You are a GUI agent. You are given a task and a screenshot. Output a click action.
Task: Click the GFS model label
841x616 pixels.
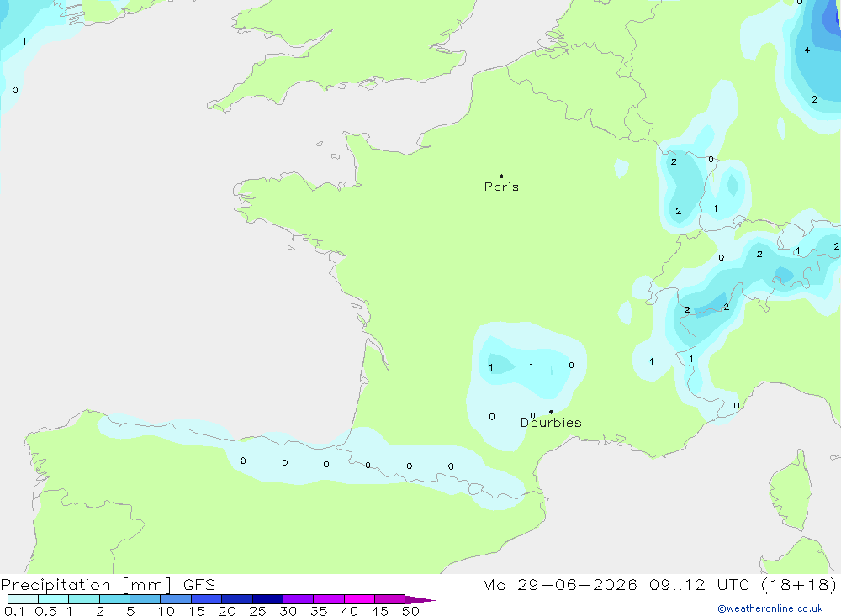pyautogui.click(x=199, y=585)
